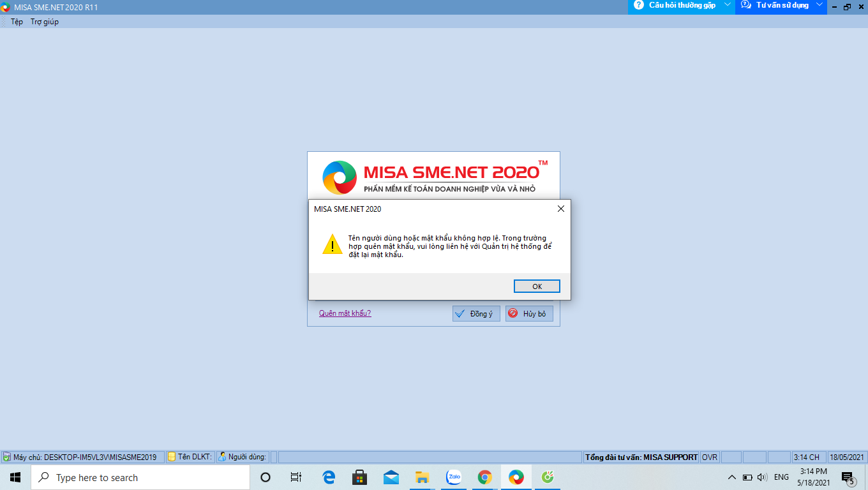The width and height of the screenshot is (868, 490).
Task: Click the Windows taskbar search box
Action: click(x=140, y=477)
